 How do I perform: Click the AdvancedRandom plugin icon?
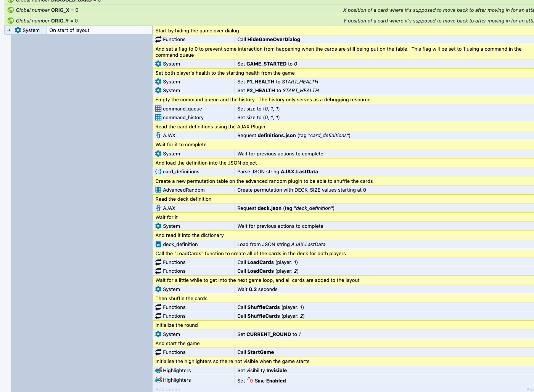pos(158,190)
